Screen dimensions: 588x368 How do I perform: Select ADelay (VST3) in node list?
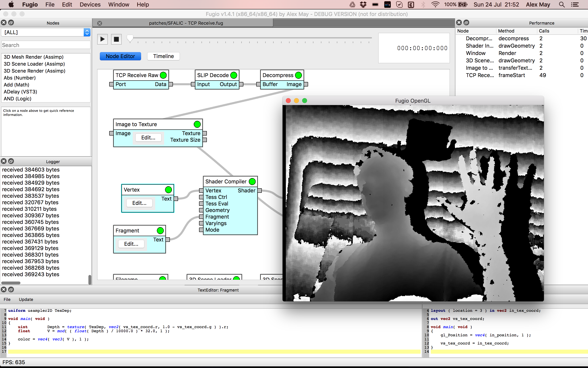pos(20,92)
